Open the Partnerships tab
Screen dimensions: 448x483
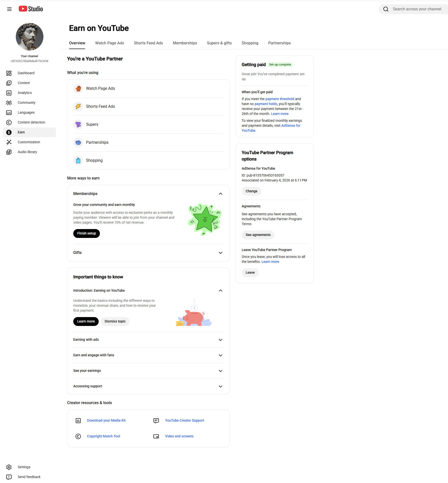pyautogui.click(x=279, y=43)
